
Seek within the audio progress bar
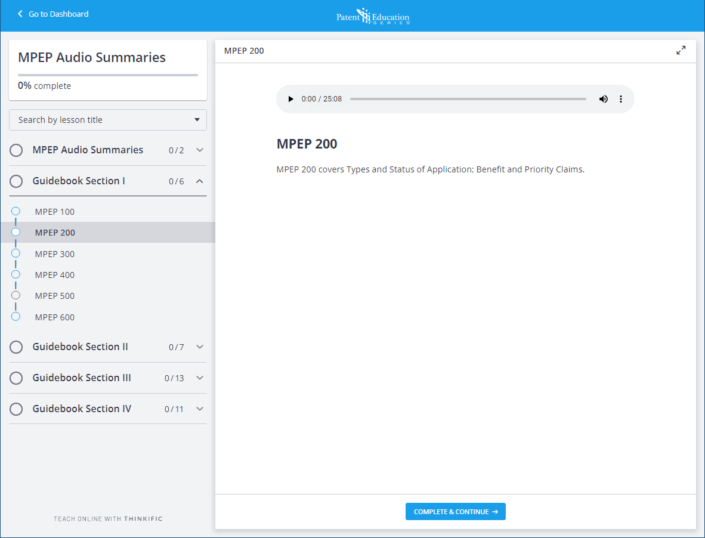point(468,99)
